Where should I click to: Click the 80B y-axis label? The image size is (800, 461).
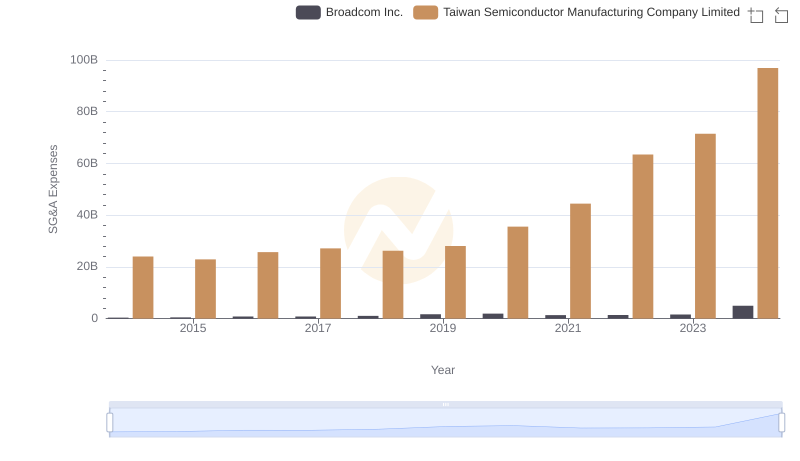(87, 112)
